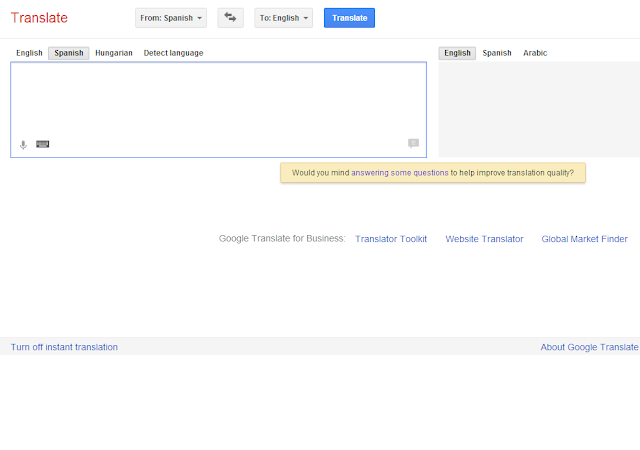Choose Detect language option

[x=173, y=53]
